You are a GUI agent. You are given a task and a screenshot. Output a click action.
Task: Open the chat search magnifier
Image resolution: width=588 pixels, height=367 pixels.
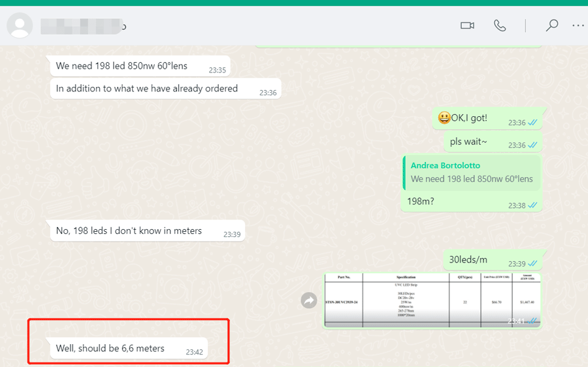(x=552, y=25)
